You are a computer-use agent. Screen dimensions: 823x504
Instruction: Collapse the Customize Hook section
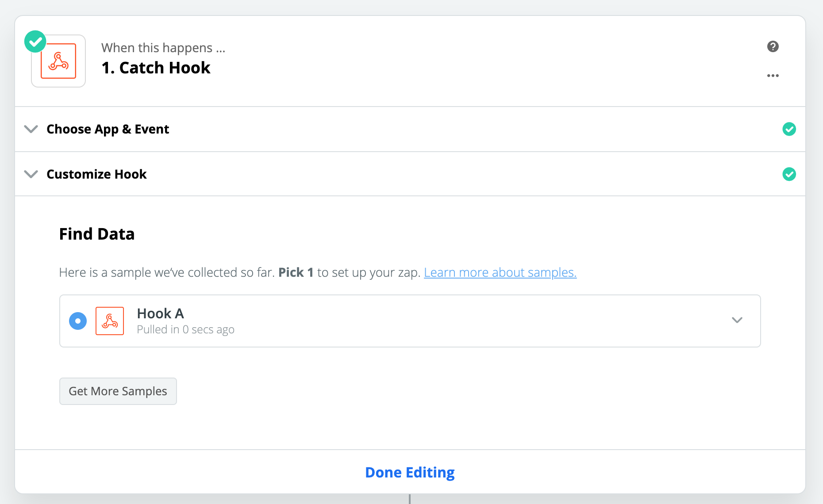(x=31, y=174)
